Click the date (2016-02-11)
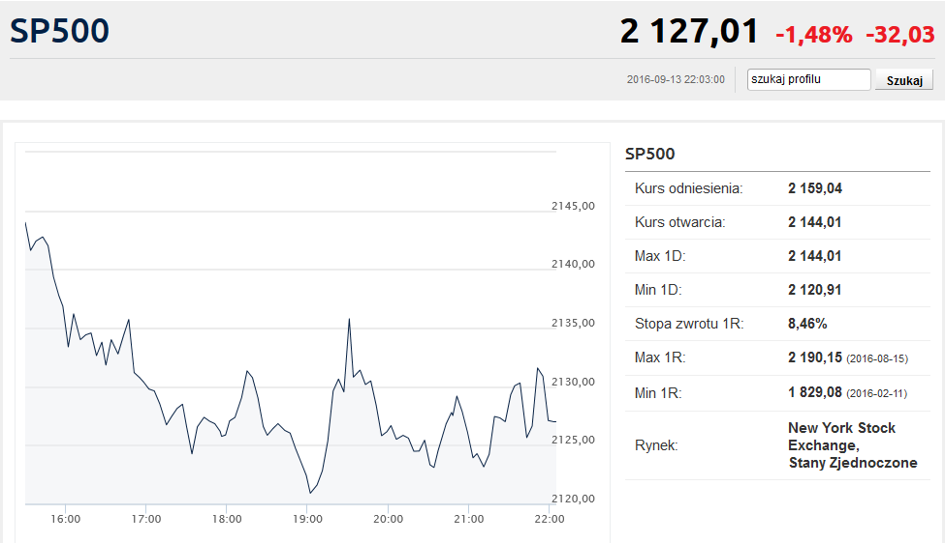 point(876,394)
